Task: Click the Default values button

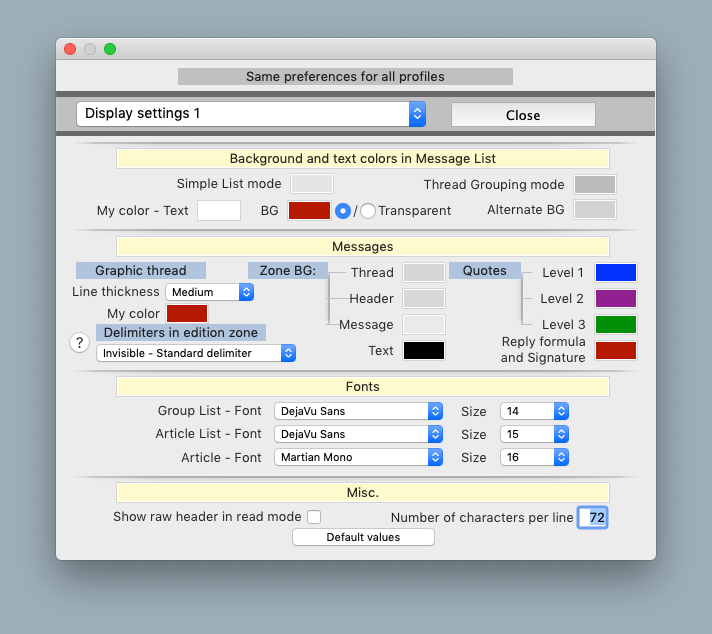Action: pyautogui.click(x=363, y=537)
